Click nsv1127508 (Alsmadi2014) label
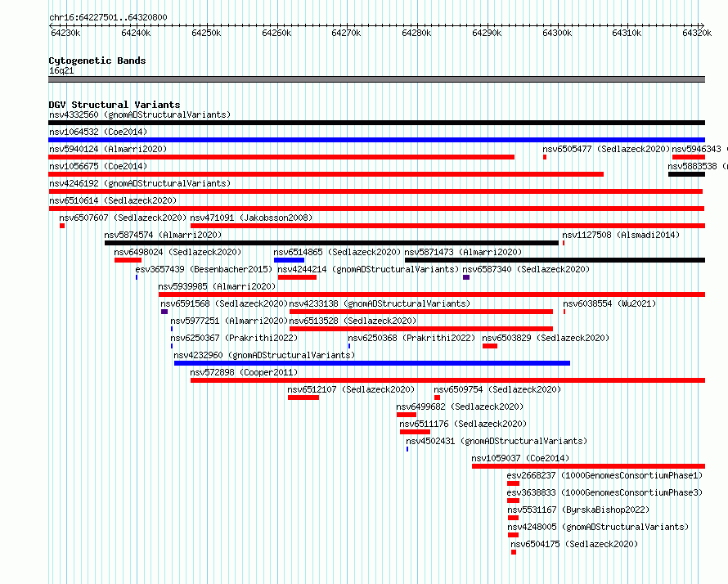 point(621,235)
